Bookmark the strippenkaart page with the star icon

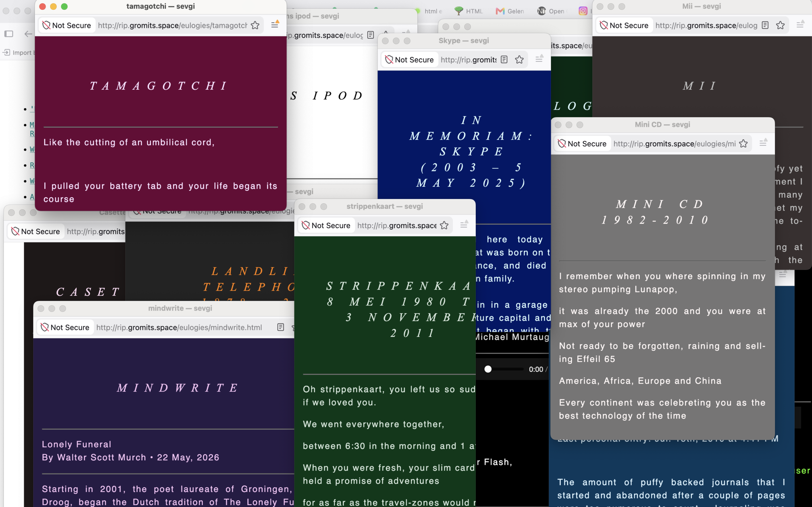tap(444, 225)
